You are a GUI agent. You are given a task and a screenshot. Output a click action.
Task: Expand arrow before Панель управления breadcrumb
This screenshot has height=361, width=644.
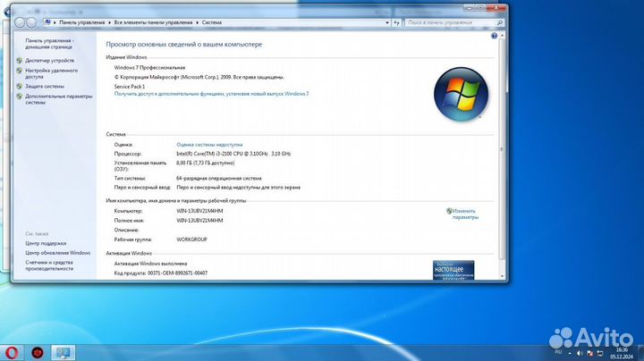tap(55, 22)
